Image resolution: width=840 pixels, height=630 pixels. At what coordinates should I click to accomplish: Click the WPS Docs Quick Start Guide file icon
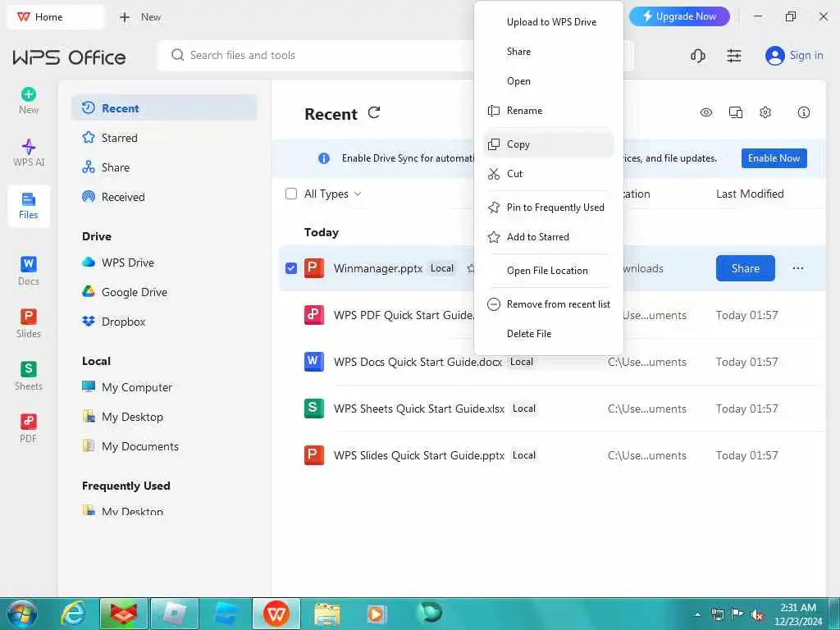[314, 362]
